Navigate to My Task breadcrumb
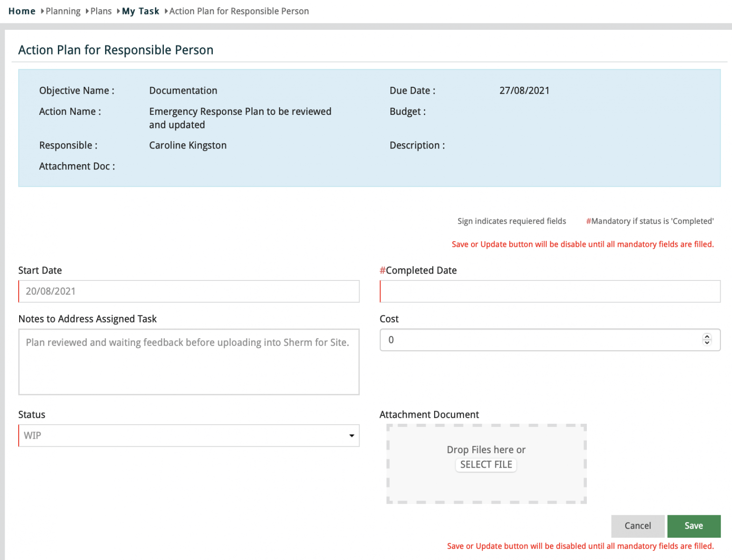 coord(141,11)
